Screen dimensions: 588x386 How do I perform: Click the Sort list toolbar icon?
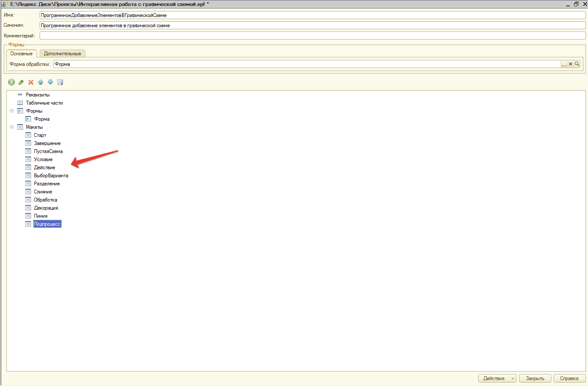(60, 82)
